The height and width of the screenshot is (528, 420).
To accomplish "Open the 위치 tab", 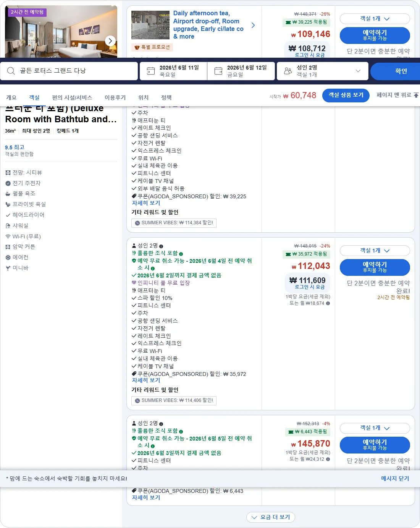I will point(144,97).
